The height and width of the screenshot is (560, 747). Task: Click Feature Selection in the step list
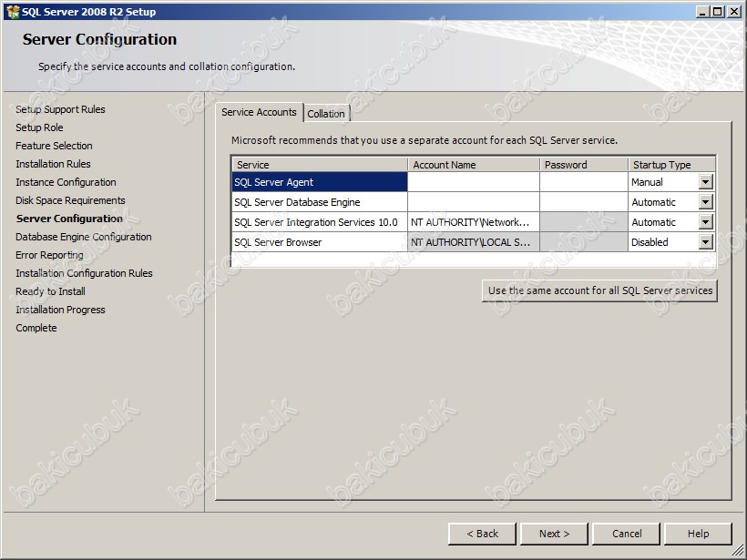[x=54, y=146]
